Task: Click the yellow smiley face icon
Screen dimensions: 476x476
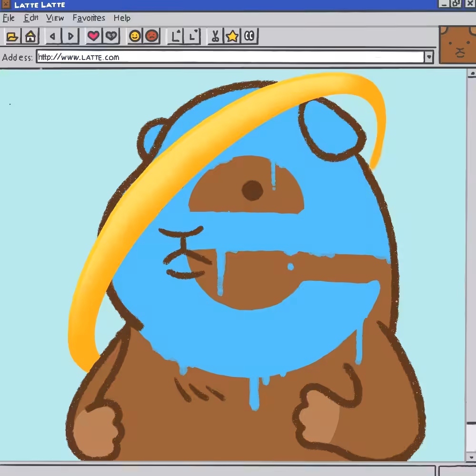Action: point(135,36)
